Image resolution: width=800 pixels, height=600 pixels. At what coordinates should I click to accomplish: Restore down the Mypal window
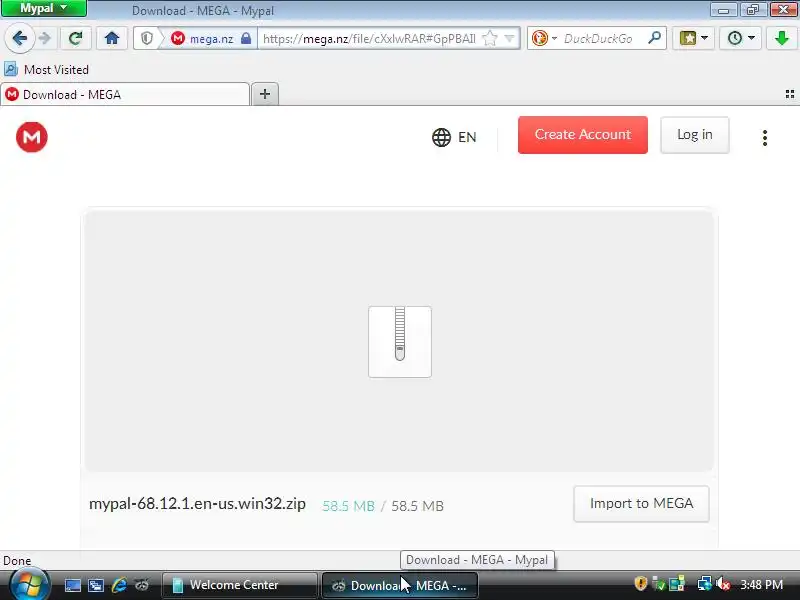pos(753,9)
